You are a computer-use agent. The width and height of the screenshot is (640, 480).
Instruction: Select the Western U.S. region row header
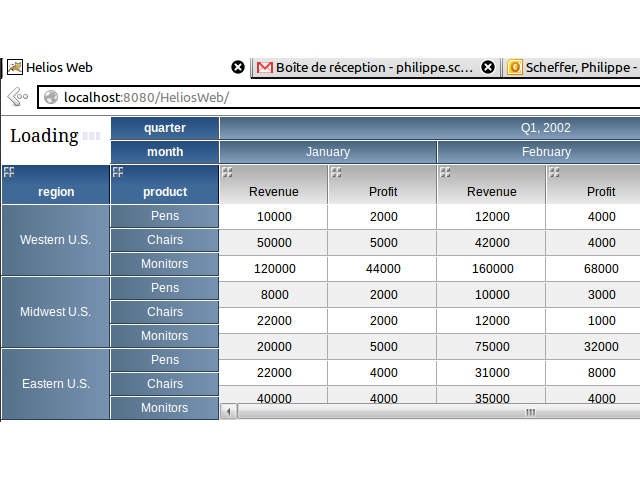[55, 240]
